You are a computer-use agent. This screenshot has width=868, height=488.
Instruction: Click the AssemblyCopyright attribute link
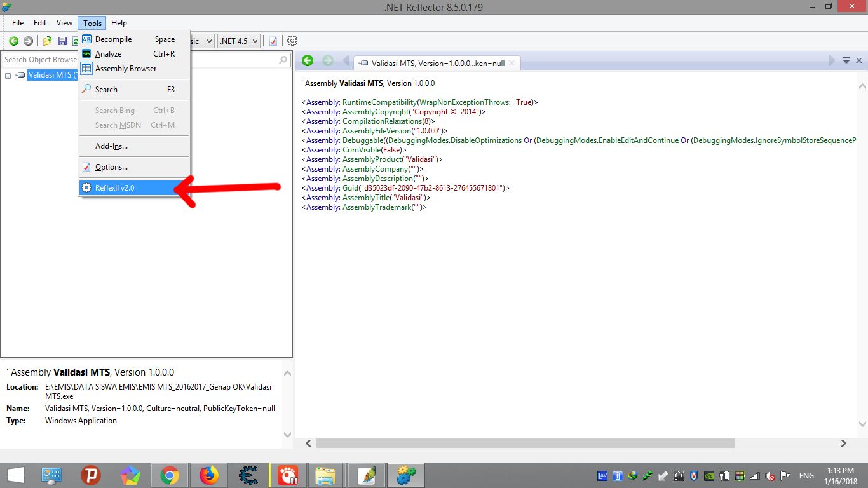pos(375,112)
